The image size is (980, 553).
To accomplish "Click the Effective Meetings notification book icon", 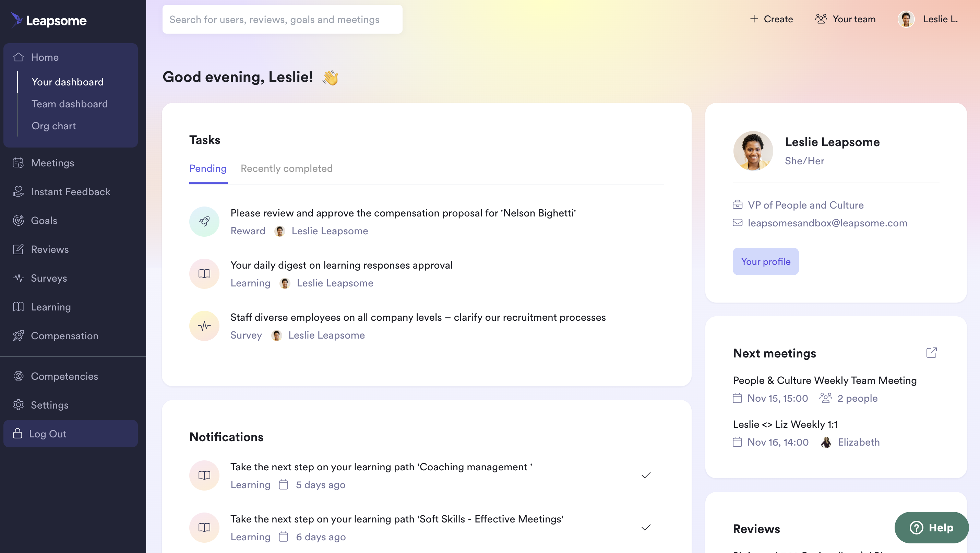I will coord(204,528).
